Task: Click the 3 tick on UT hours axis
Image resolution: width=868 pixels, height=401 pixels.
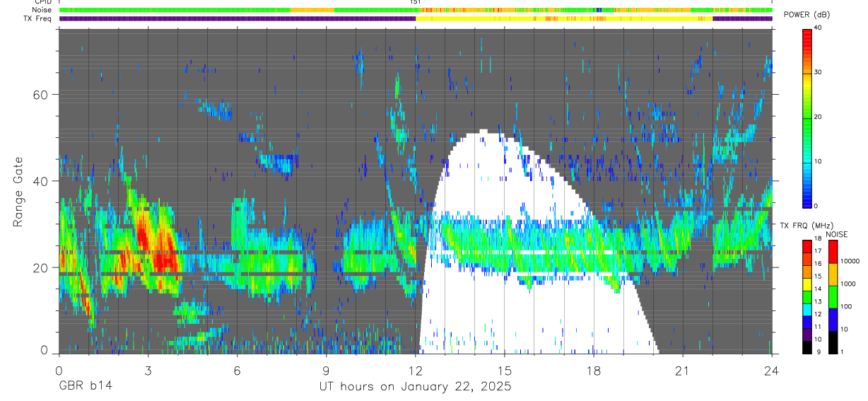Action: click(x=148, y=371)
